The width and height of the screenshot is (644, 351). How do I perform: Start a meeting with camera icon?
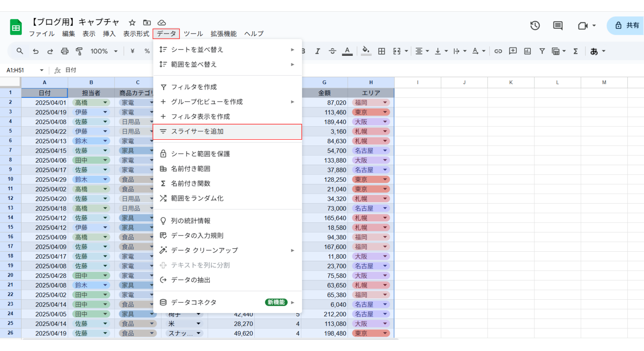click(x=583, y=25)
